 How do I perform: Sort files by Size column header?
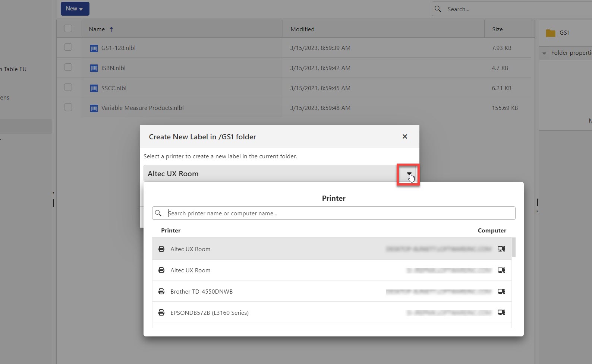[497, 29]
